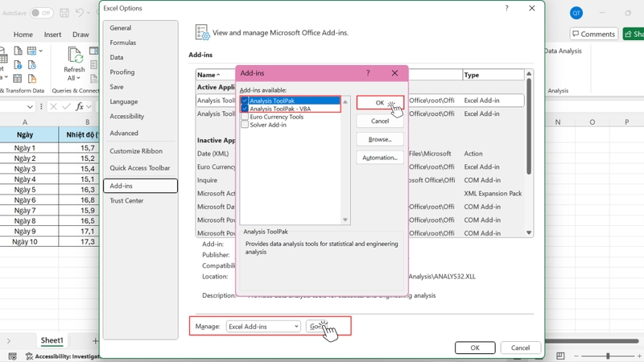
Task: Select the Insert ribbon tab
Action: pos(52,35)
